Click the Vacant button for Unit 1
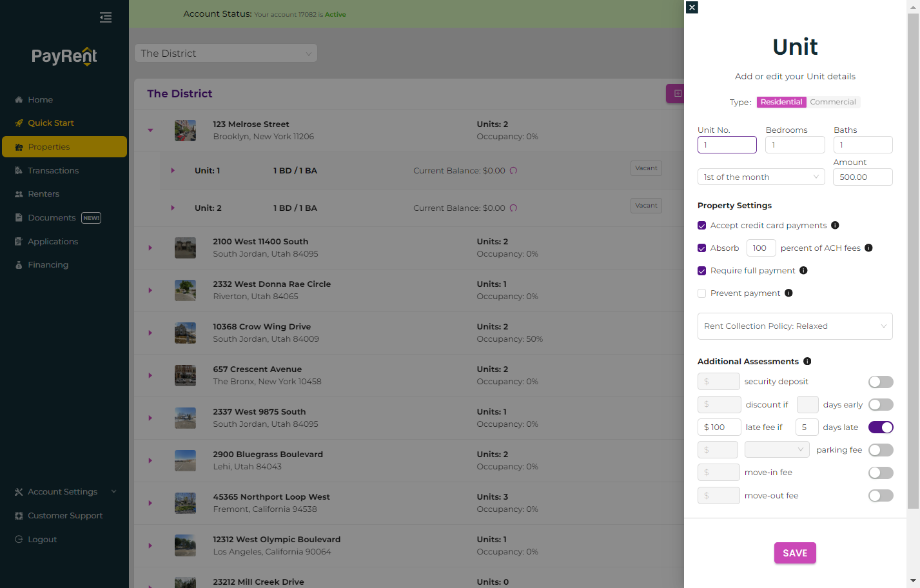The height and width of the screenshot is (588, 920). click(x=646, y=168)
